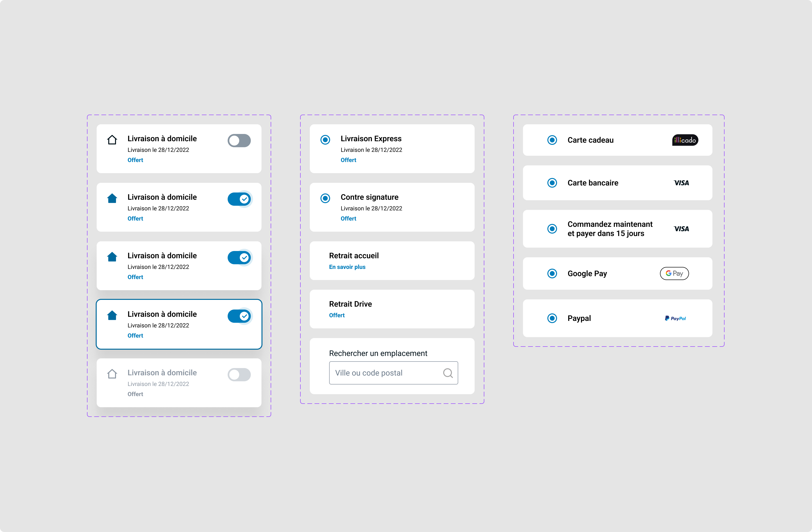
Task: Click title in blue-bordered delivery card
Action: (x=162, y=314)
